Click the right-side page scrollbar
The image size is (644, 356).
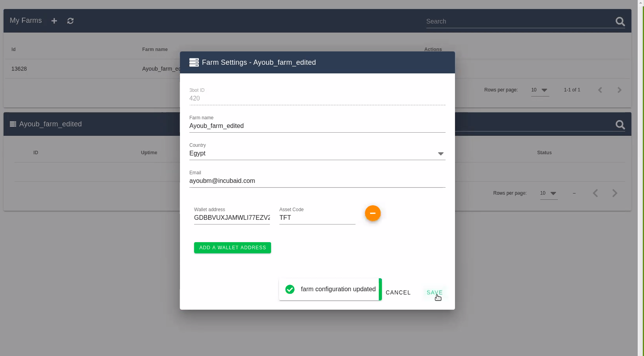[640, 177]
